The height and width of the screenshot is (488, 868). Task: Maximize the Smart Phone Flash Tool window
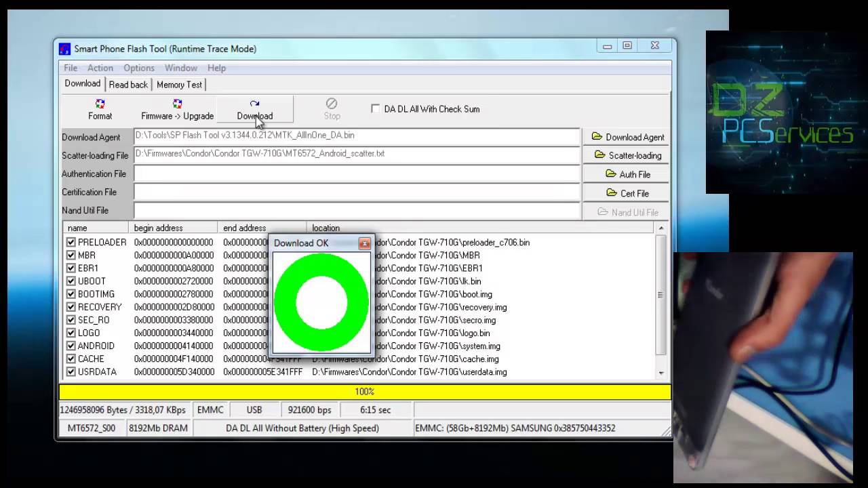(x=627, y=45)
